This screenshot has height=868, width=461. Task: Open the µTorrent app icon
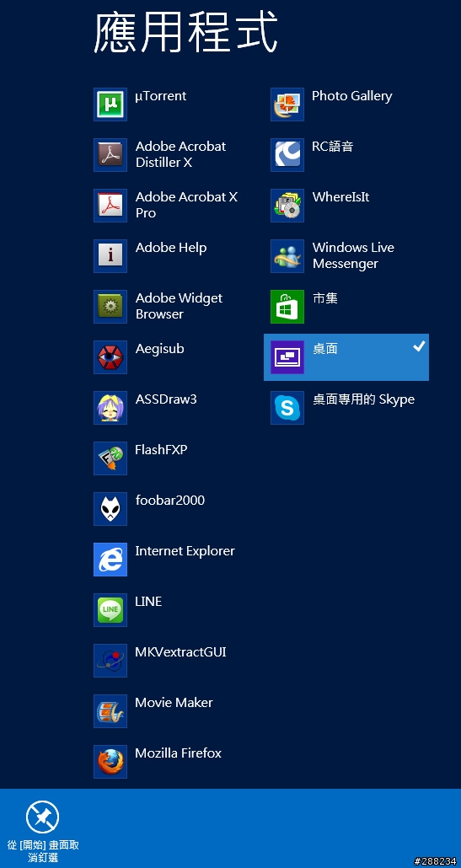pyautogui.click(x=110, y=104)
